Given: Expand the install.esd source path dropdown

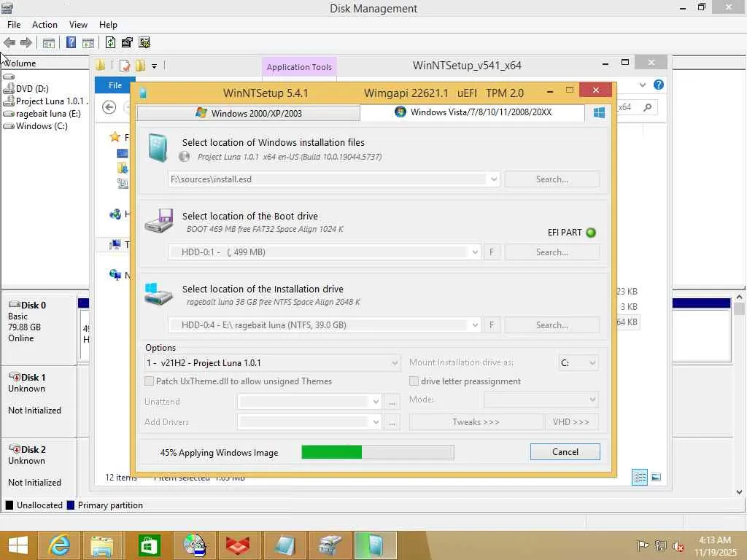Looking at the screenshot, I should pos(494,179).
